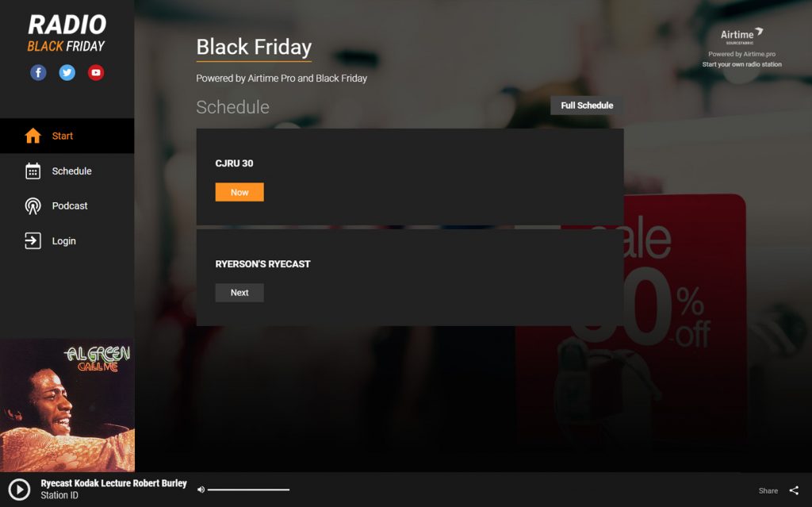Click the share icon in player bar

[x=794, y=490]
